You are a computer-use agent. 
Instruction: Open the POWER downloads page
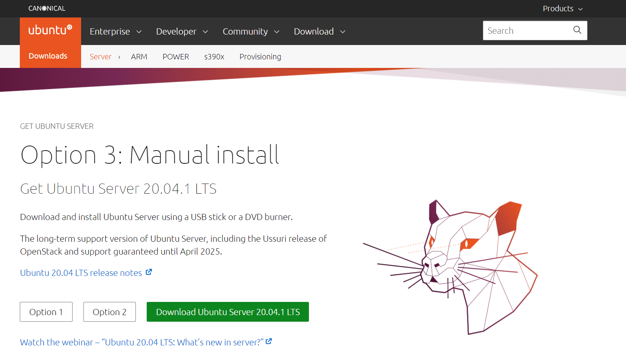click(176, 57)
